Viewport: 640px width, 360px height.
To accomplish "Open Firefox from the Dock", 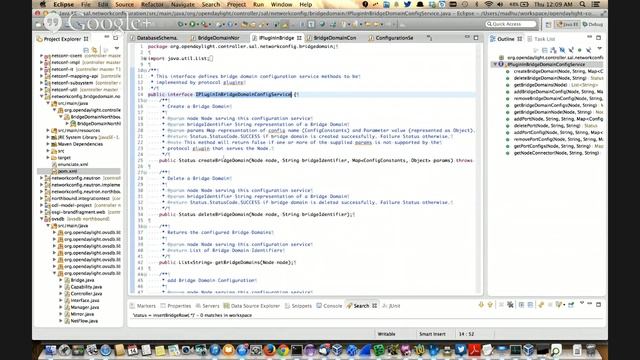I will point(269,350).
